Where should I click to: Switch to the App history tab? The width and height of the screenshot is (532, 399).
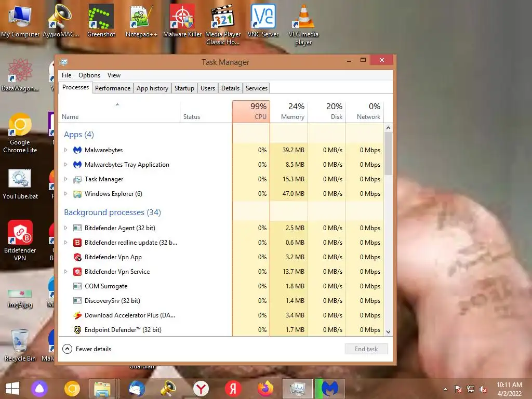coord(152,88)
